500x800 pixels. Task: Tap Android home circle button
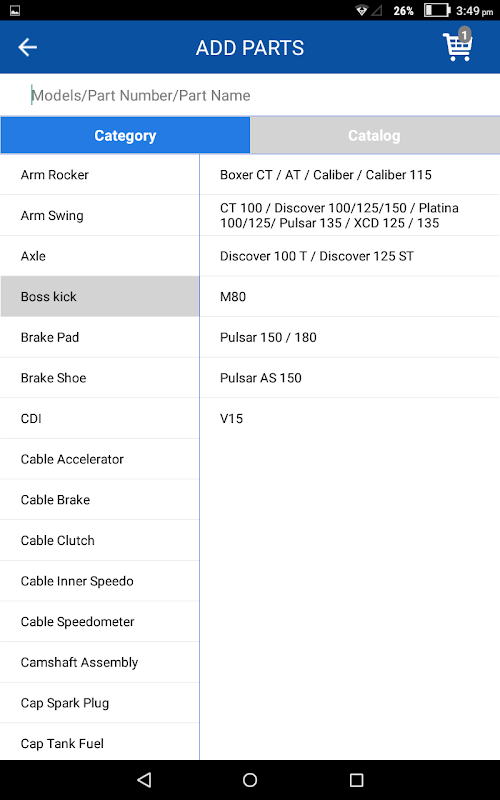(250, 780)
